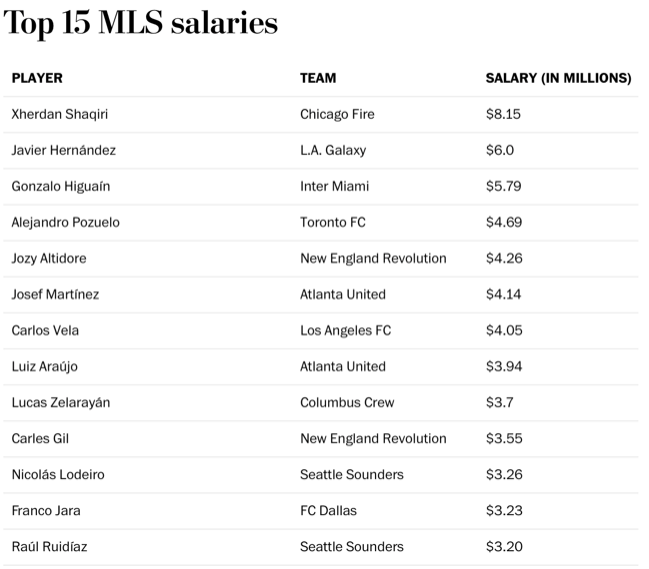649x569 pixels.
Task: Click the $4.69 salary cell
Action: tap(504, 222)
